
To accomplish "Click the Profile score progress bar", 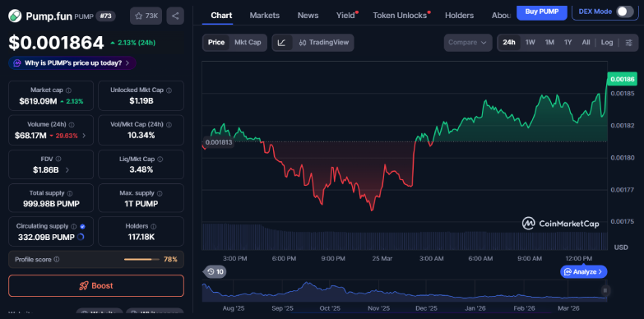I will point(141,260).
